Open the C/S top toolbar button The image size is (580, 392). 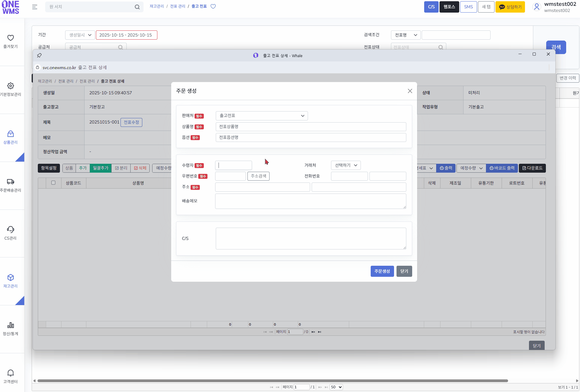(431, 7)
